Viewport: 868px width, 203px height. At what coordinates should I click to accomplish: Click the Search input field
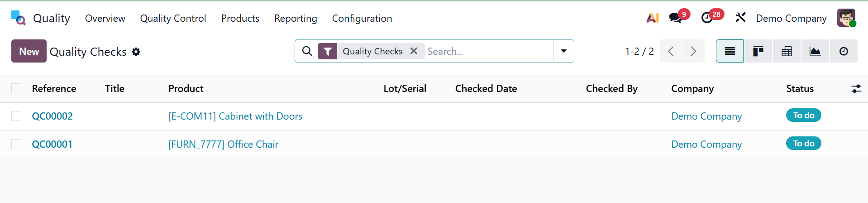(489, 51)
